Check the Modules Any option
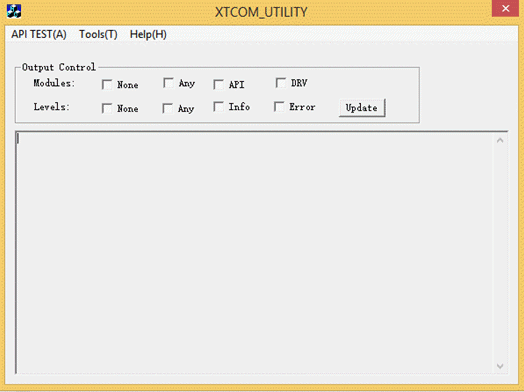The width and height of the screenshot is (524, 392). (168, 83)
